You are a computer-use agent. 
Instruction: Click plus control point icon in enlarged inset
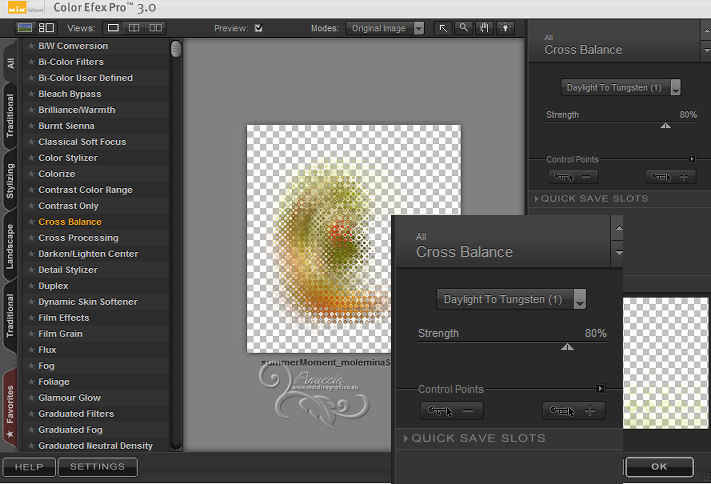pos(574,411)
